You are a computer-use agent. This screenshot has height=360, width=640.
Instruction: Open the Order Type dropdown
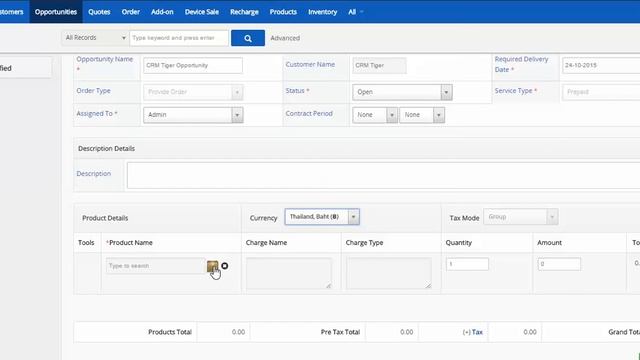point(193,92)
